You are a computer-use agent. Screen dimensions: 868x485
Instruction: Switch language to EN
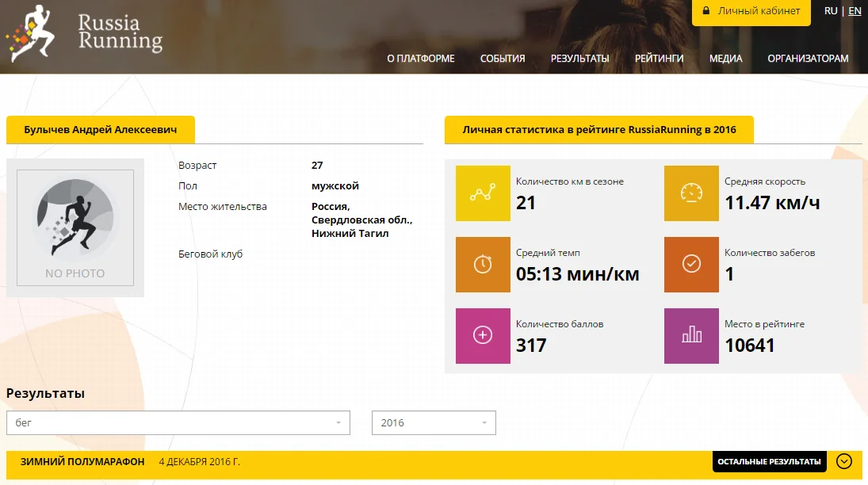[x=855, y=11]
